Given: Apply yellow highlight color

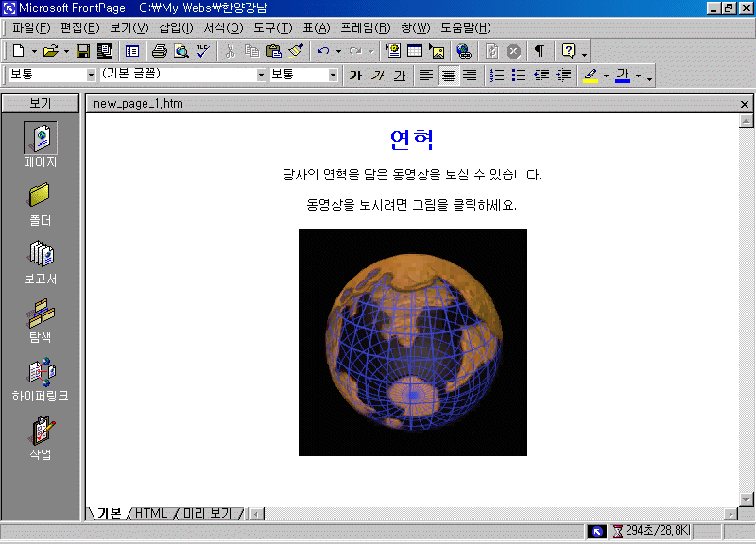Looking at the screenshot, I should coord(591,76).
